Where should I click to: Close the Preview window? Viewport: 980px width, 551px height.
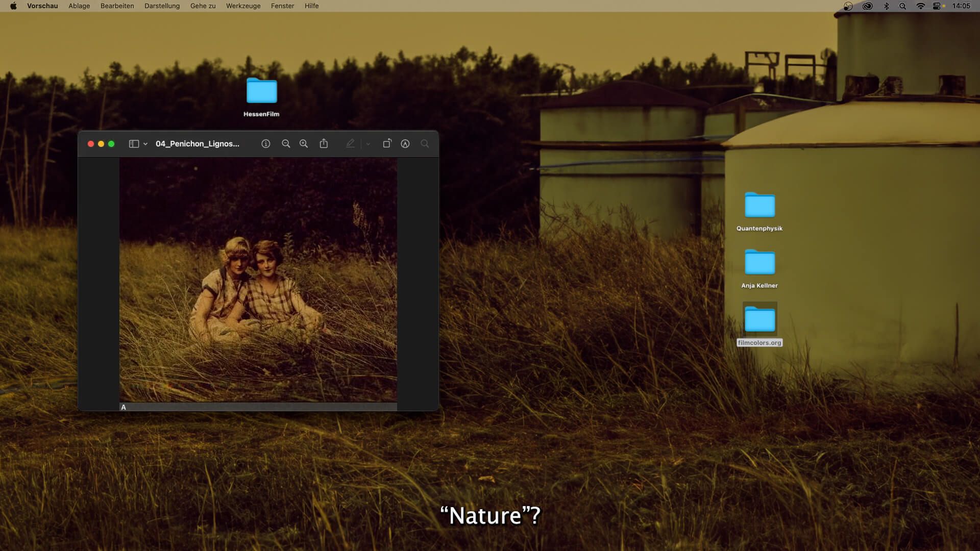click(x=91, y=144)
